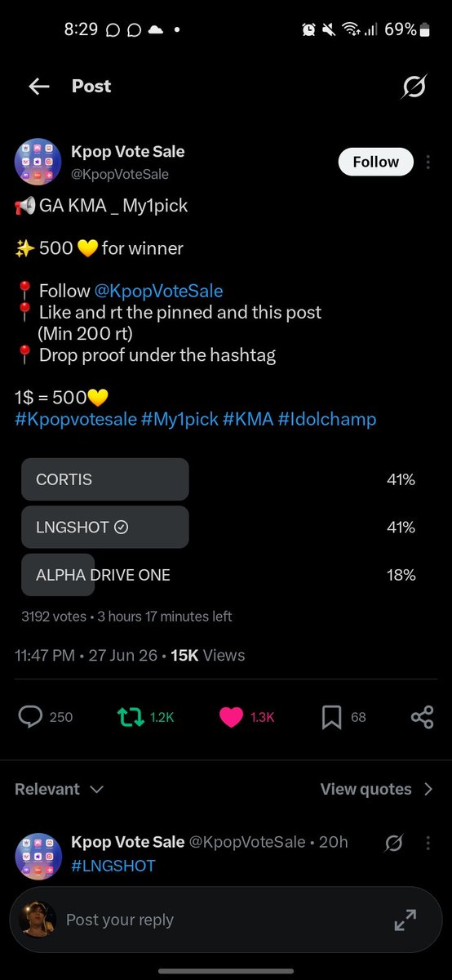
Task: Select the CORTIS poll option bar
Action: tap(105, 479)
